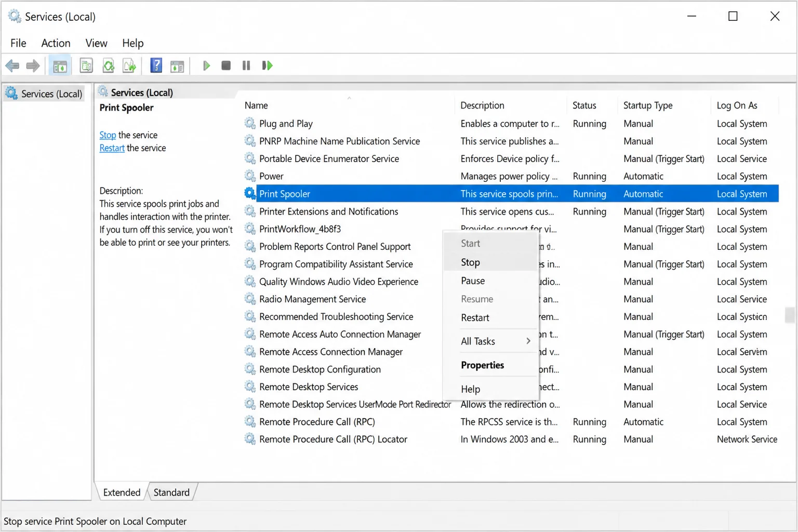798x532 pixels.
Task: Click the gear icon beside Power service
Action: pos(250,176)
